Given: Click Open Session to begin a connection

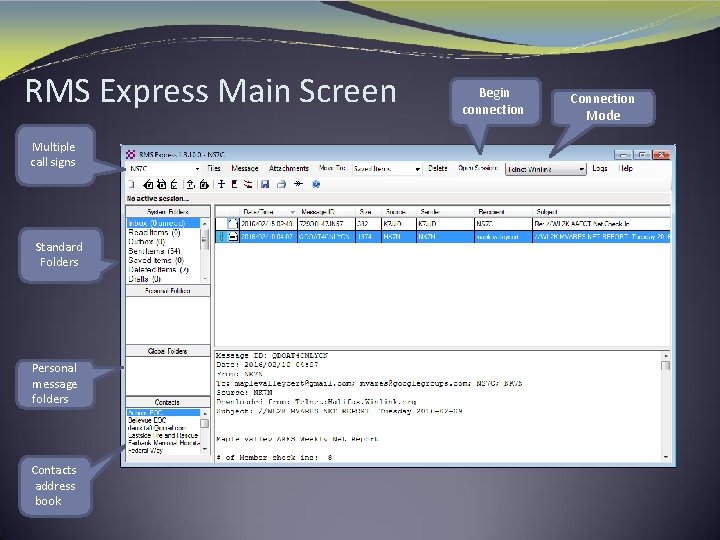Looking at the screenshot, I should [478, 168].
